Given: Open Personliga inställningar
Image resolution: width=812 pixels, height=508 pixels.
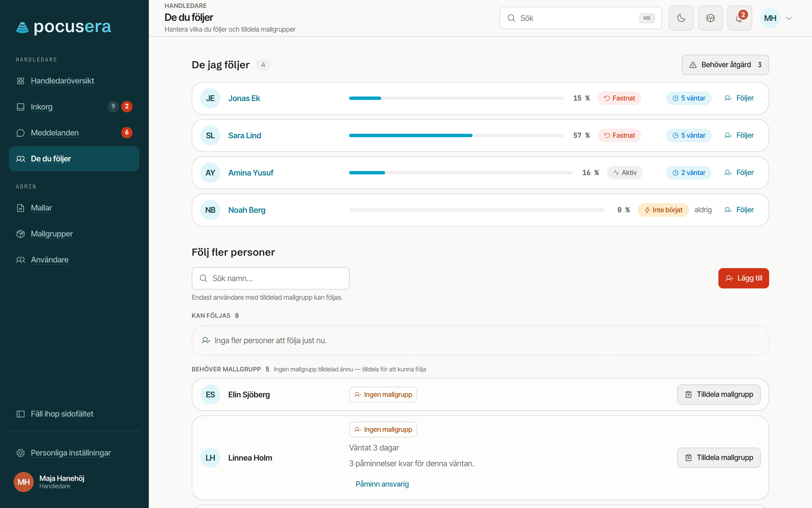Looking at the screenshot, I should tap(74, 453).
